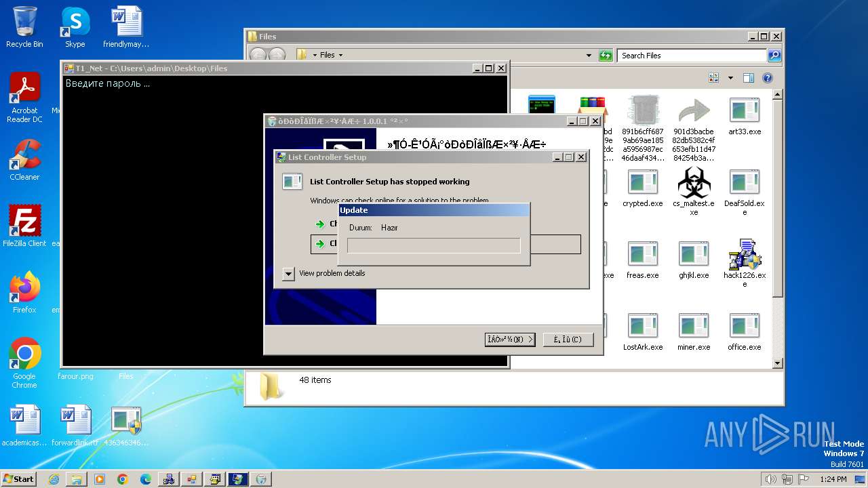Click the Next (N) button in setup wizard
868x488 pixels.
click(x=510, y=339)
